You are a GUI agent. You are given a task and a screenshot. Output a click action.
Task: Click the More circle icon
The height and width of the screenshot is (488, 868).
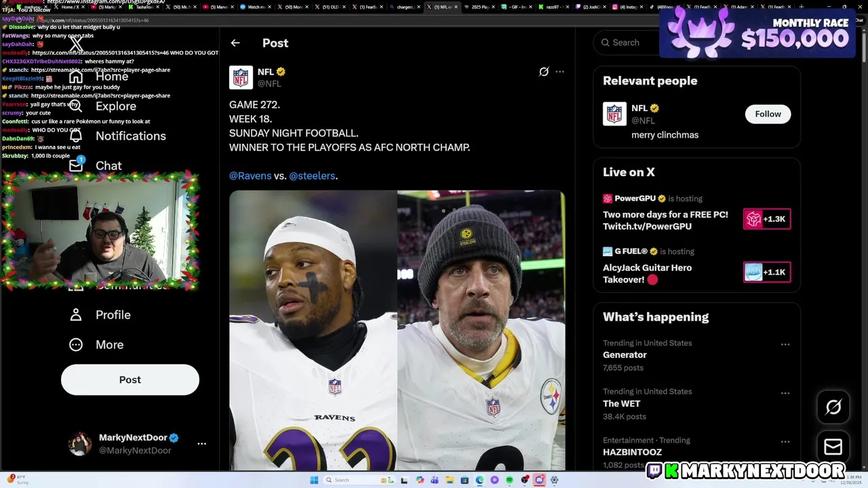pyautogui.click(x=76, y=345)
